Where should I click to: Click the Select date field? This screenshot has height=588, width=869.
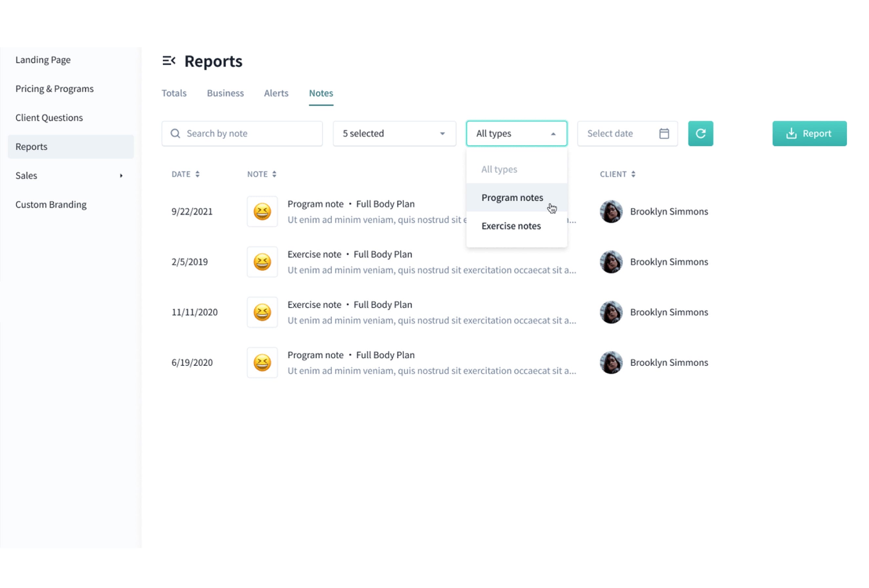click(627, 133)
